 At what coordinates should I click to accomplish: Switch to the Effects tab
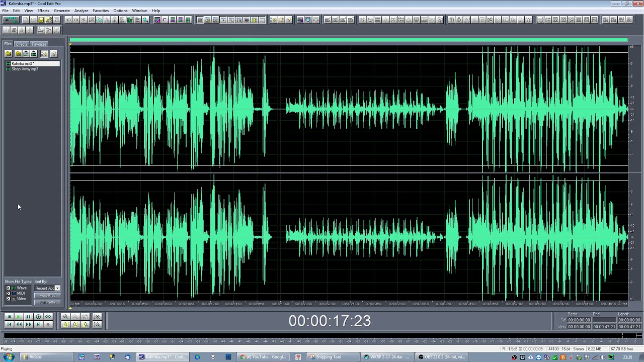click(x=22, y=44)
